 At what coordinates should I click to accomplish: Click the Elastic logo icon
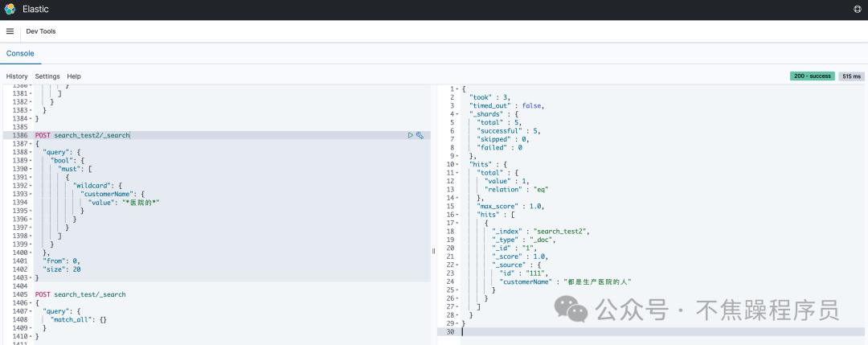point(10,9)
